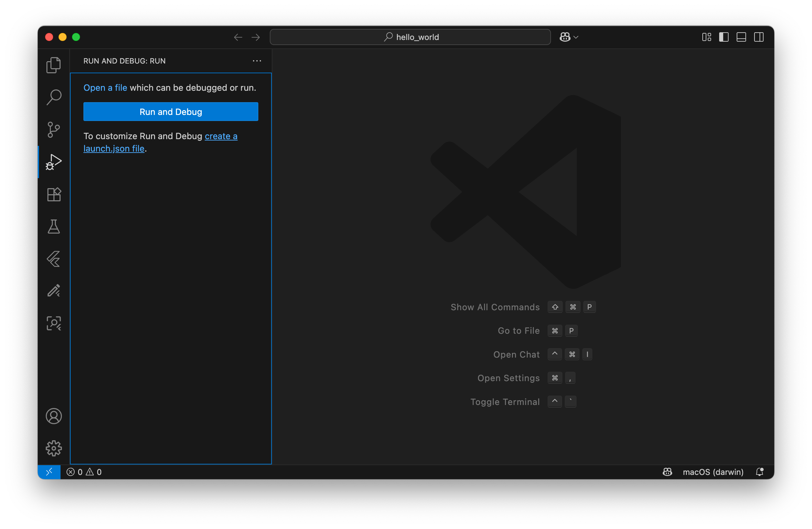This screenshot has width=812, height=529.
Task: Open the pencil tool sidebar icon
Action: coord(53,291)
